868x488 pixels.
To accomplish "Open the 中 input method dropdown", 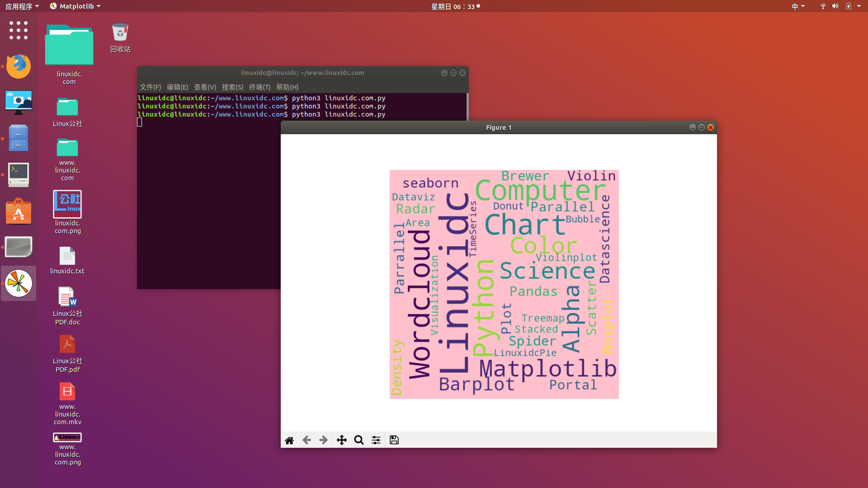I will pos(798,6).
